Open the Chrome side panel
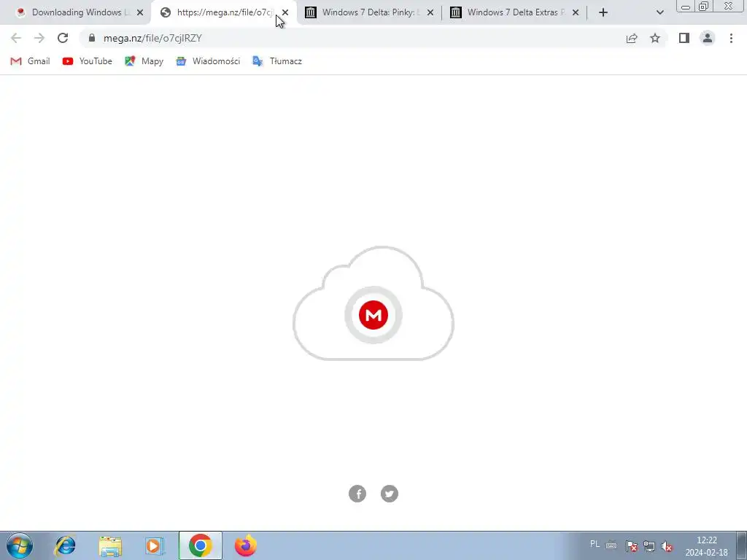This screenshot has height=560, width=747. (x=684, y=38)
